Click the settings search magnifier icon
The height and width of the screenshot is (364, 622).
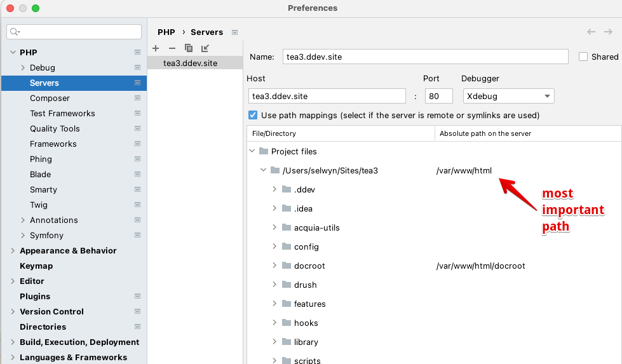tap(15, 32)
